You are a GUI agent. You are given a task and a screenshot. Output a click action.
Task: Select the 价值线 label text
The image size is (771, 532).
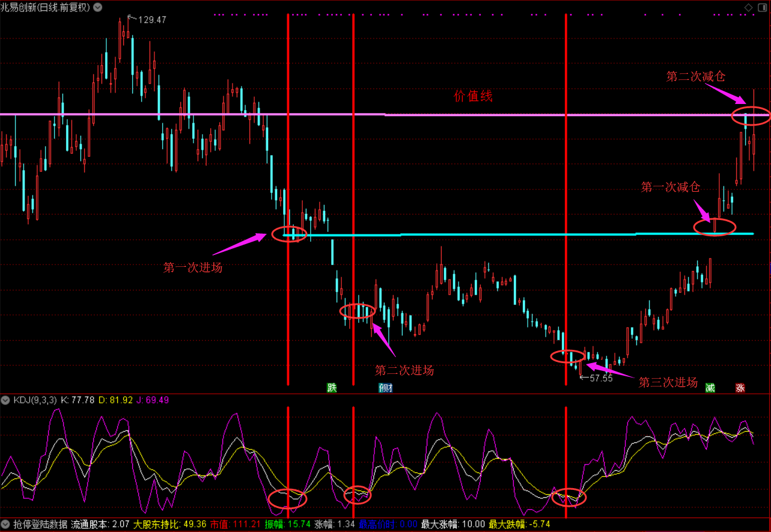click(473, 96)
